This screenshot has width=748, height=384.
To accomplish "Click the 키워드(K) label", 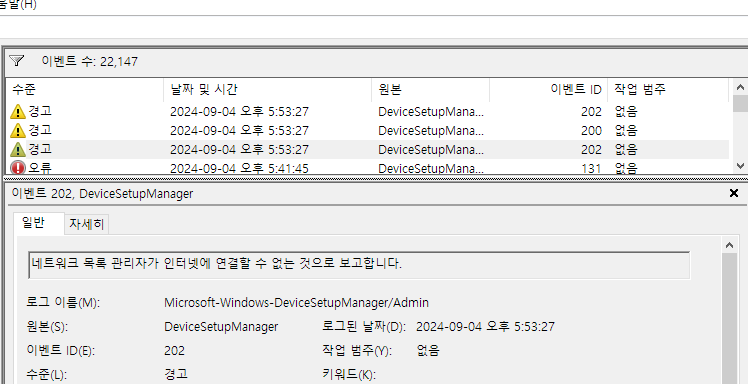I will [349, 374].
